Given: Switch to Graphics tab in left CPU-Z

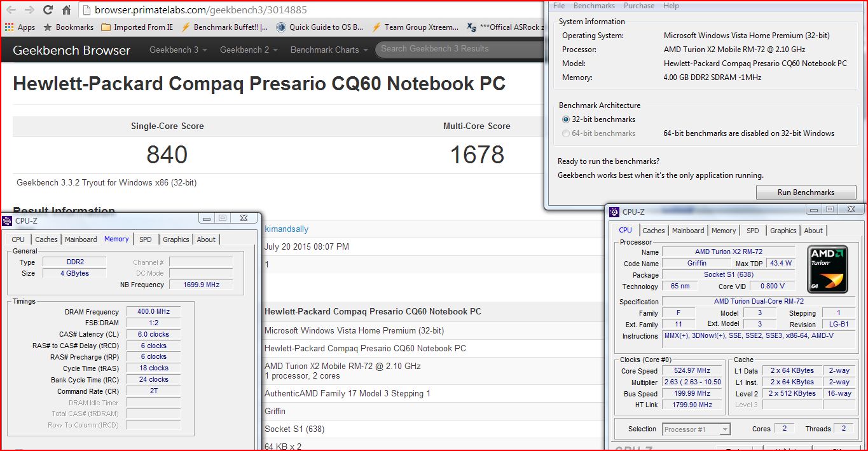Looking at the screenshot, I should 176,239.
